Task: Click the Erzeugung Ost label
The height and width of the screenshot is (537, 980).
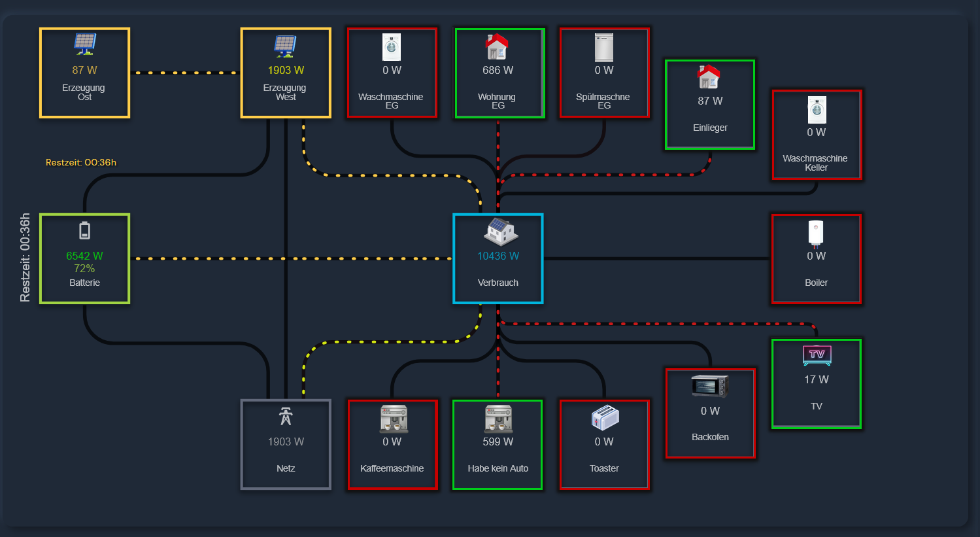Action: (x=84, y=92)
